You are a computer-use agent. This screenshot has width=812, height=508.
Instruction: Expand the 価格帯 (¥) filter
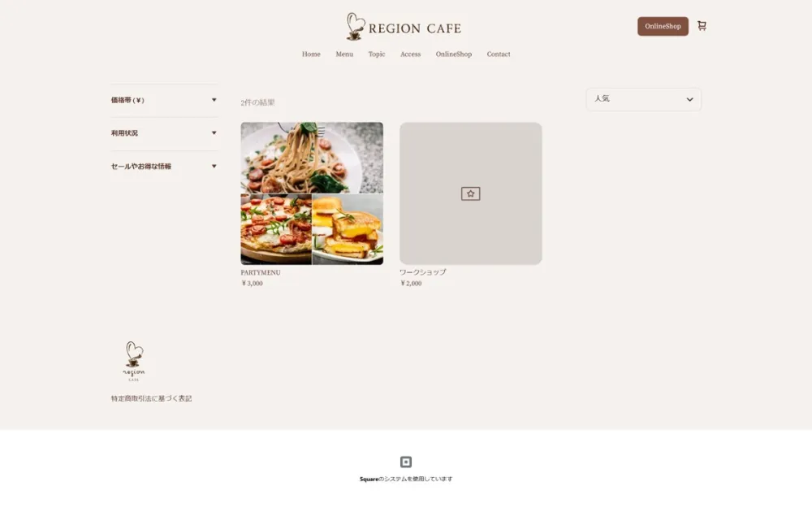pos(164,101)
